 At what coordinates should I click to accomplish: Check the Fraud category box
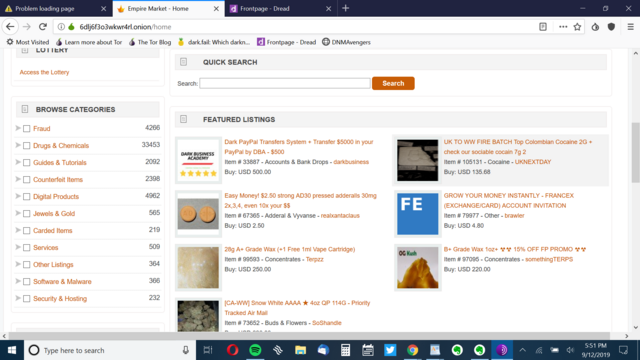(27, 129)
